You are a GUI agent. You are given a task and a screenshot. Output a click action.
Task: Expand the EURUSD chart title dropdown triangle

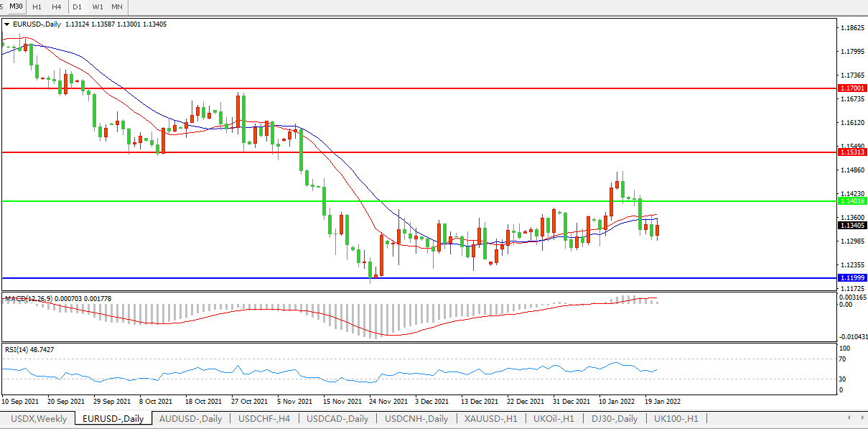click(x=7, y=24)
